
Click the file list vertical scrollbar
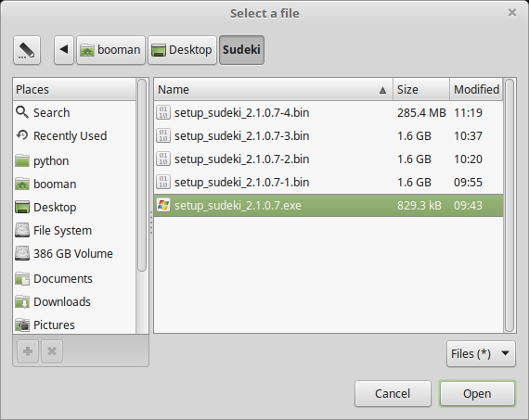(x=510, y=205)
